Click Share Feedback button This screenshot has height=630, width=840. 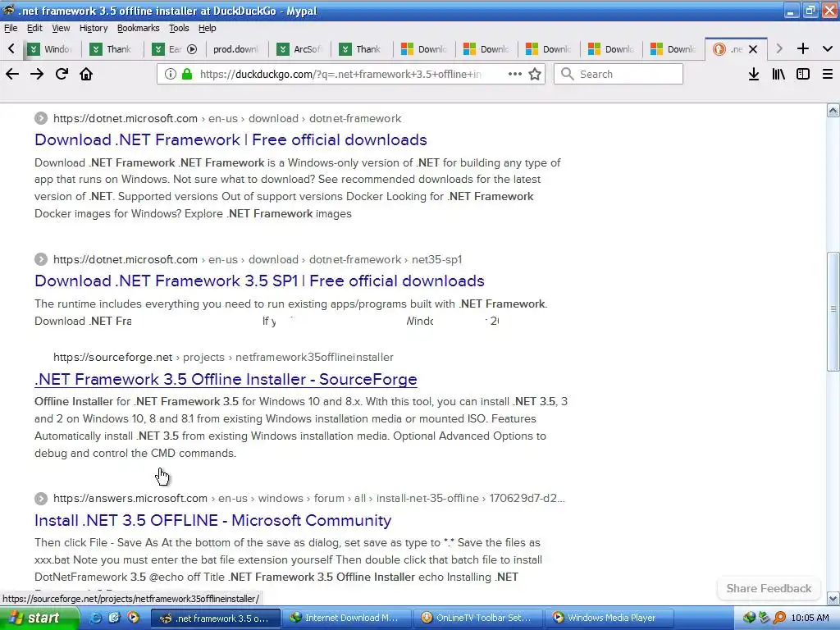coord(769,588)
